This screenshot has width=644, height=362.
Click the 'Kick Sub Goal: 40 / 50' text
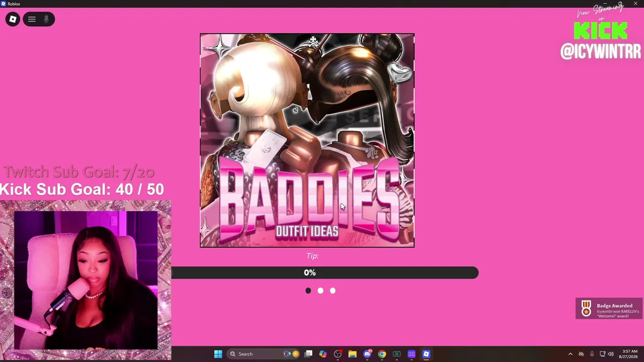pyautogui.click(x=82, y=190)
